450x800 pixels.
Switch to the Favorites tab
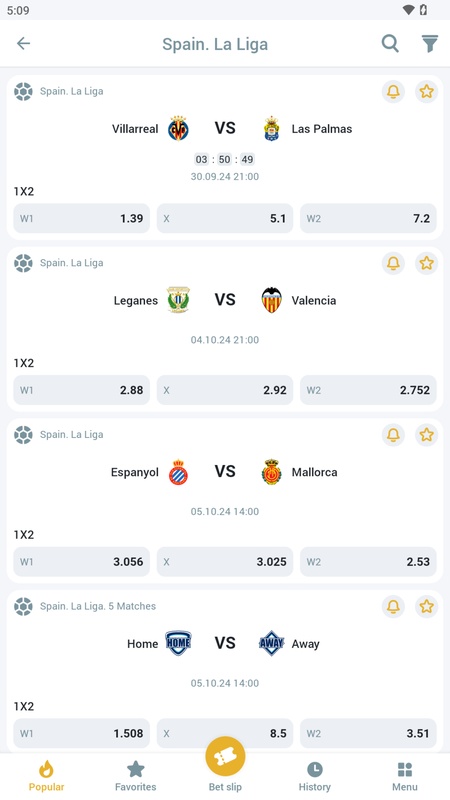pos(136,776)
